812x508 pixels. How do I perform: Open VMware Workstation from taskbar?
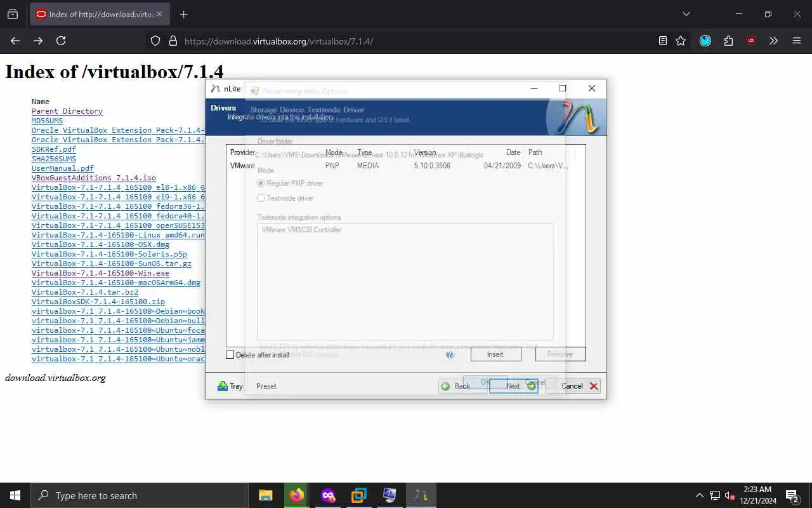point(358,495)
